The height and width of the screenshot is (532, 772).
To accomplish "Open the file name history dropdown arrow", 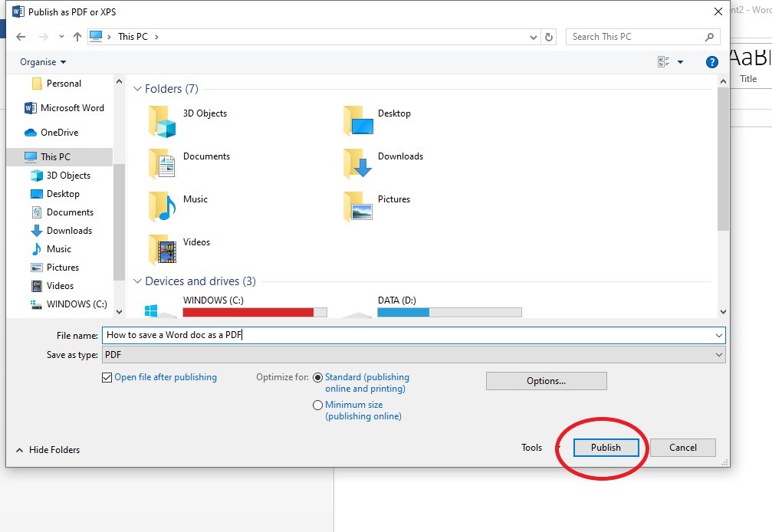I will pyautogui.click(x=718, y=335).
